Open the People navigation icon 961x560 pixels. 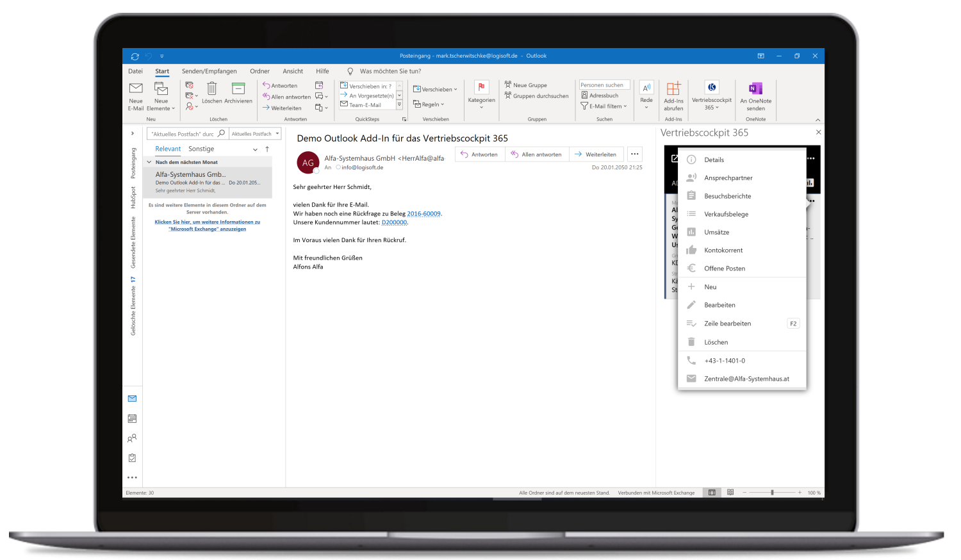pyautogui.click(x=132, y=438)
